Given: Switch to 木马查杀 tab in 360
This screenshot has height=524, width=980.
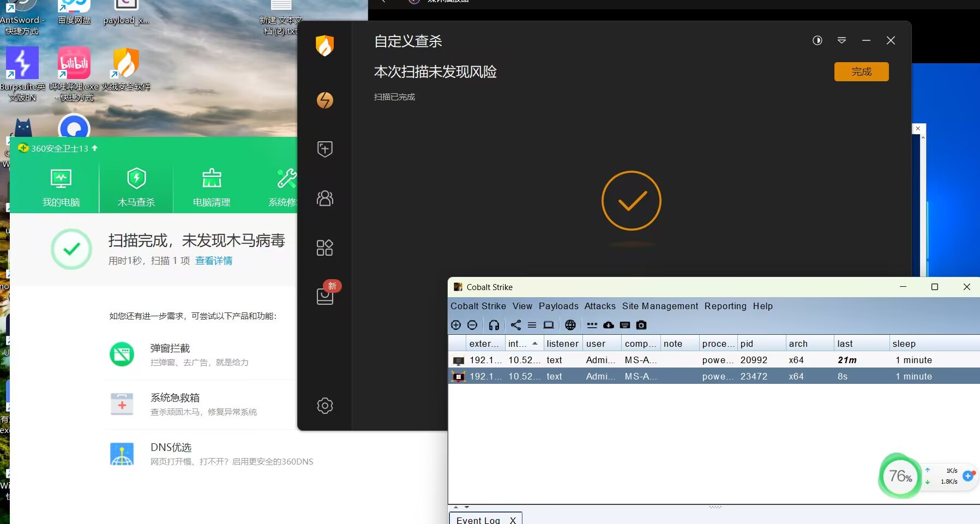Looking at the screenshot, I should tap(136, 187).
